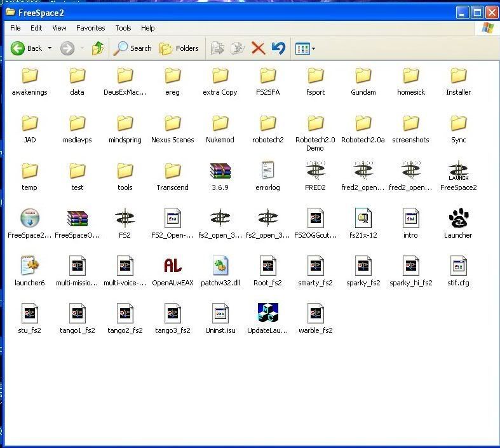This screenshot has width=500, height=448.
Task: Select the Gundam folder
Action: coord(363,81)
